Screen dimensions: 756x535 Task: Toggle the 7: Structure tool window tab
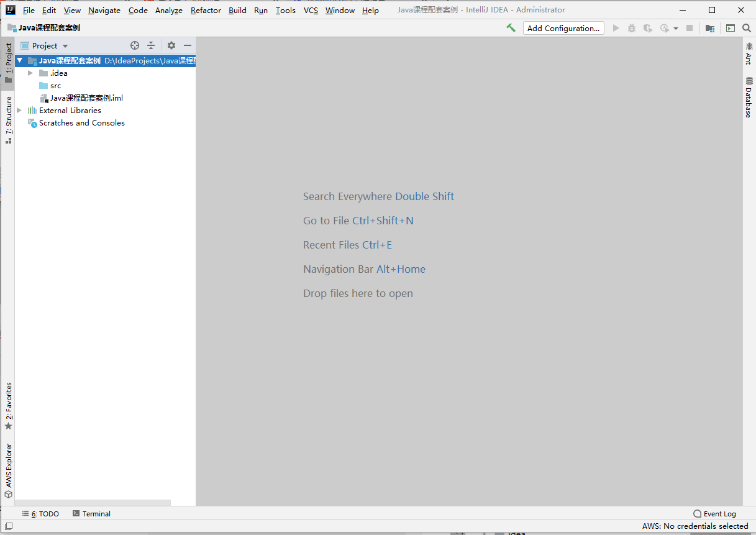(8, 120)
